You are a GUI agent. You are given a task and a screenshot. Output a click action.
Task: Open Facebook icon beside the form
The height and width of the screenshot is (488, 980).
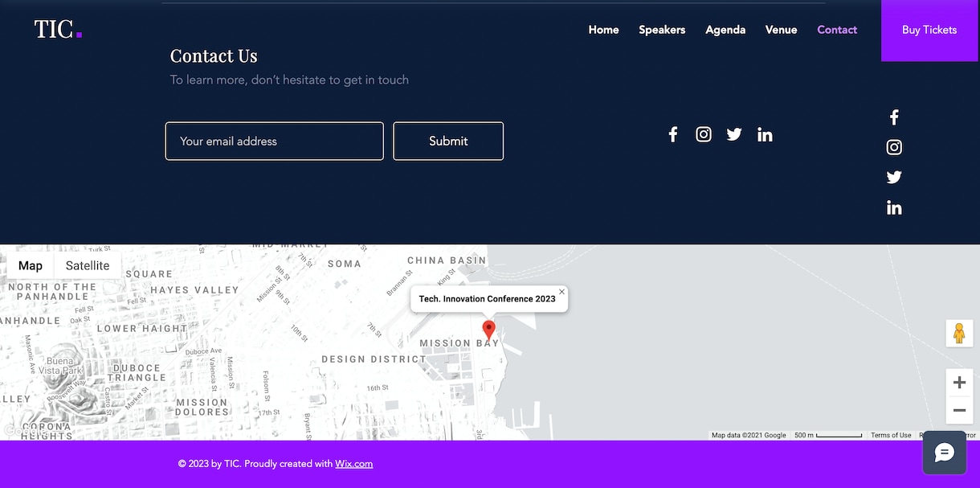673,134
